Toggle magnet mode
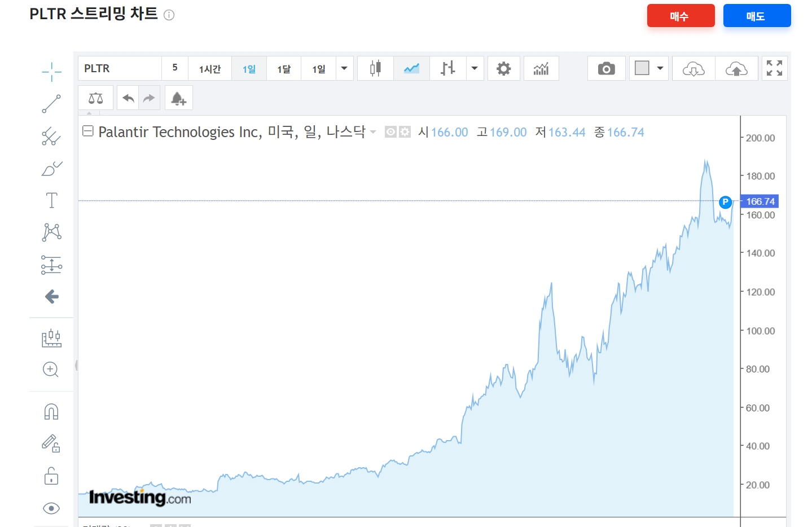812x527 pixels. pyautogui.click(x=51, y=412)
